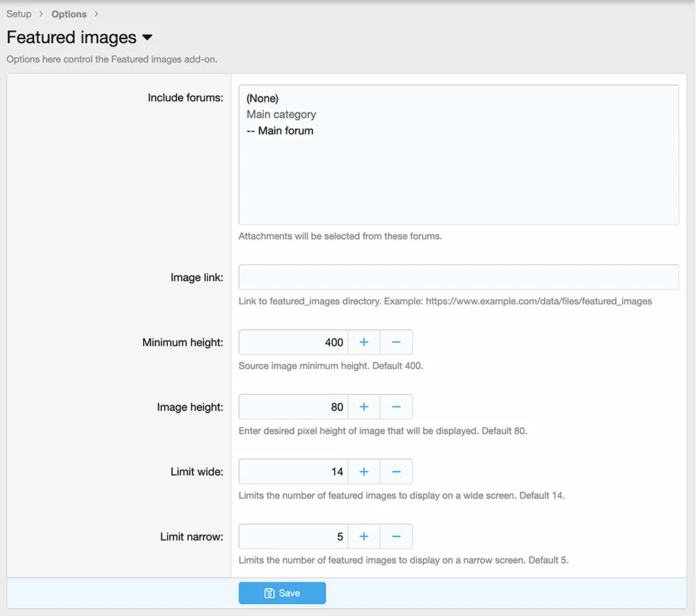Select Main category in forums list
Screen dimensions: 696x616
tap(458, 115)
